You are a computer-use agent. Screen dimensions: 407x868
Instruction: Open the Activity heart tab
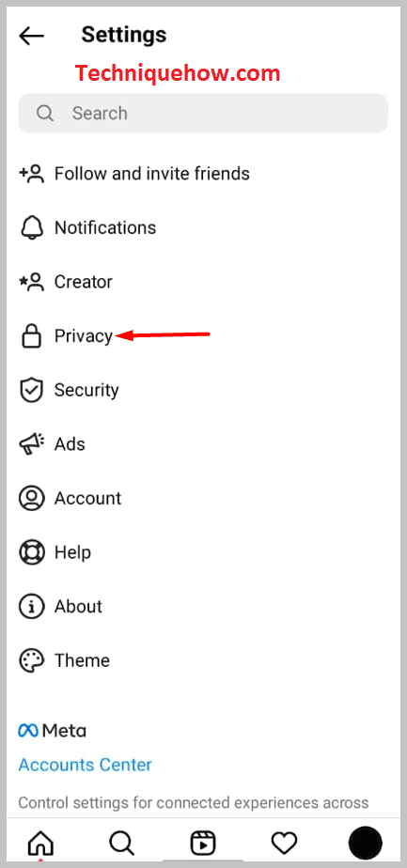[x=284, y=843]
